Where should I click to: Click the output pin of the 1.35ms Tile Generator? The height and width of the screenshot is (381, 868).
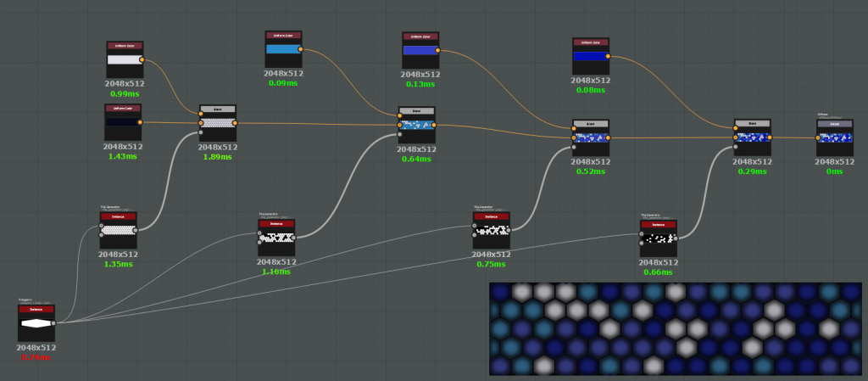(136, 230)
